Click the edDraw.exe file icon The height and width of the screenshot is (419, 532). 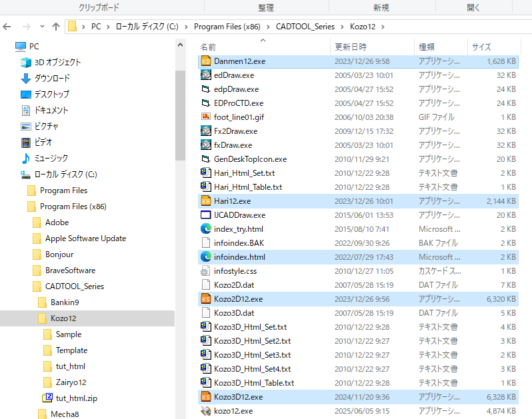click(205, 75)
